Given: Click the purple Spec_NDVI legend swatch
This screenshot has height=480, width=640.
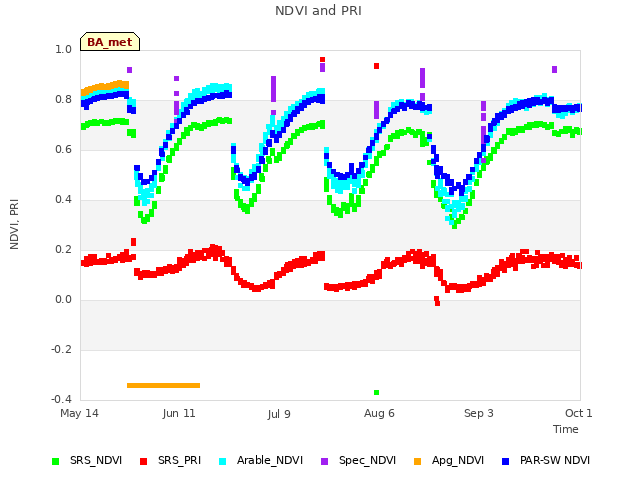Looking at the screenshot, I should pos(324,462).
